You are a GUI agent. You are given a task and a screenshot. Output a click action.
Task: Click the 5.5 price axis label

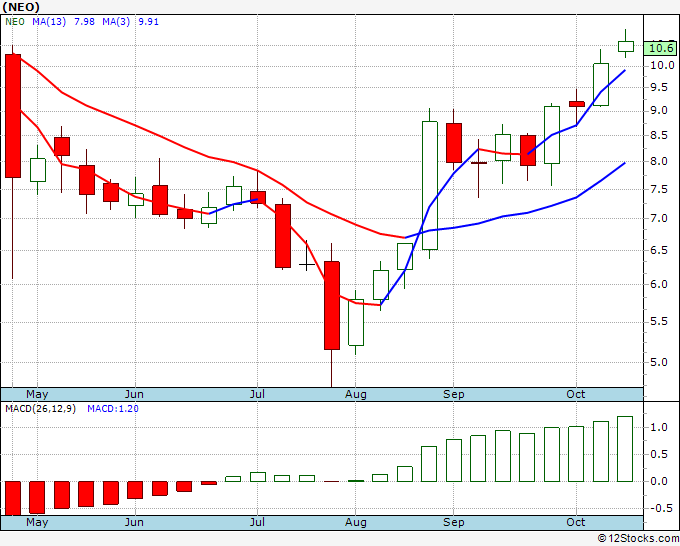click(x=659, y=321)
